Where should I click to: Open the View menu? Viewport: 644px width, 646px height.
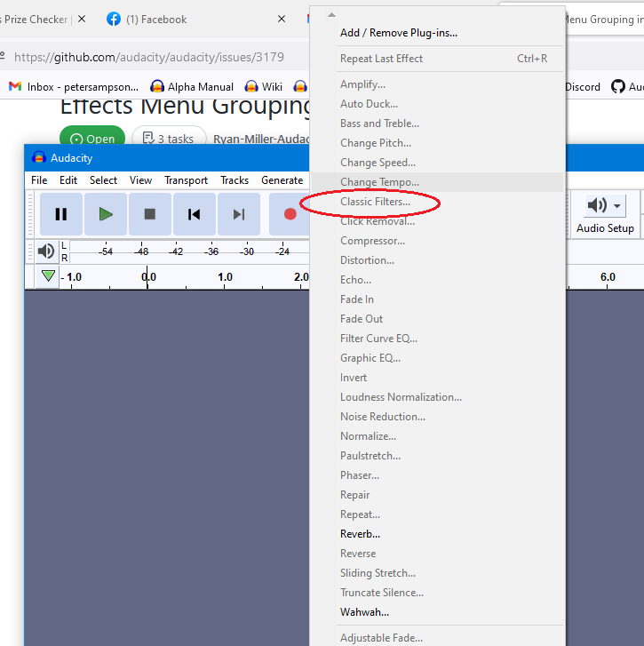141,180
